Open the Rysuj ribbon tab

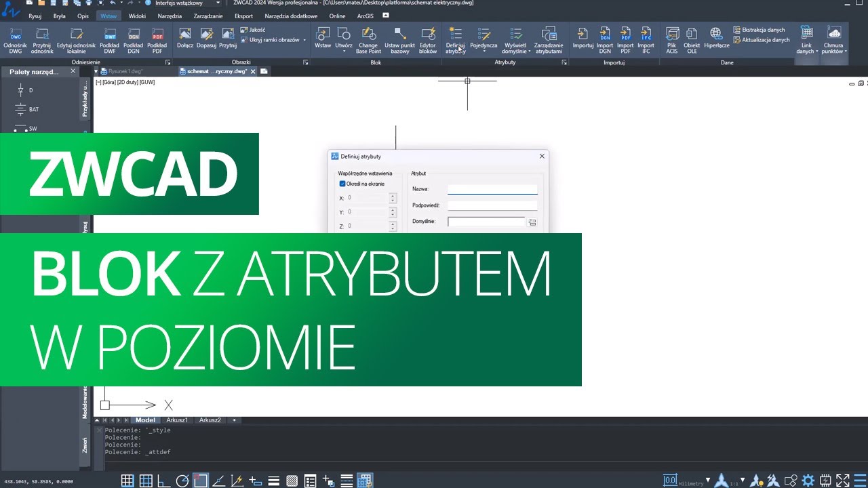point(35,16)
